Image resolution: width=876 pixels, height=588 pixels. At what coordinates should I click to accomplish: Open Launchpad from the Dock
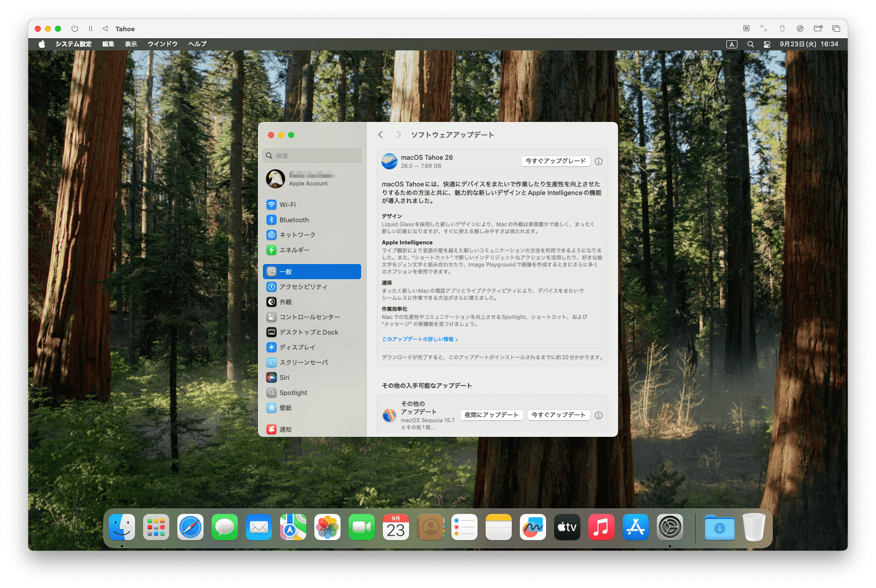pos(156,527)
